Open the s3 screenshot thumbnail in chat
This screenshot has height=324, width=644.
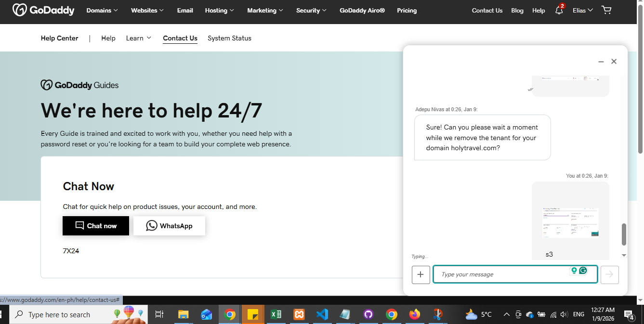tap(570, 222)
